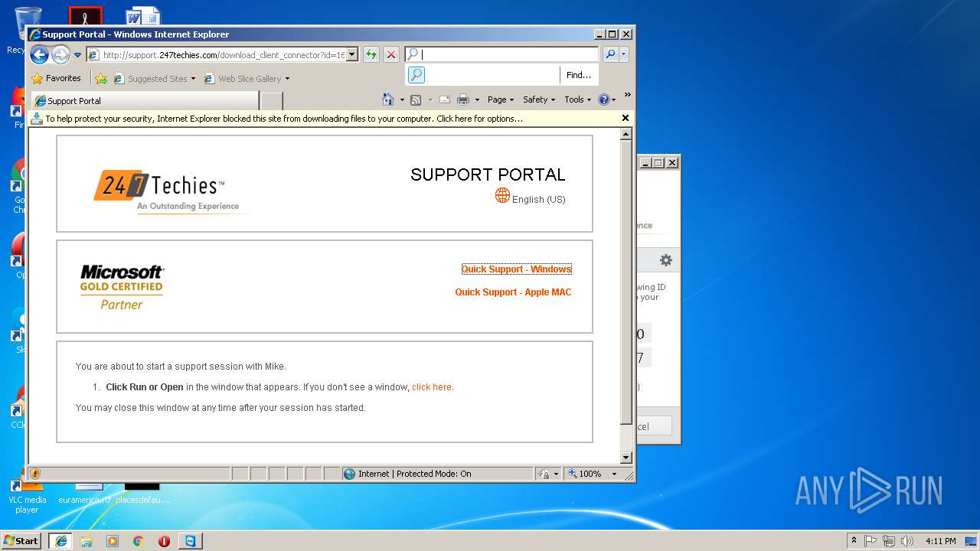Launch the Chrome taskbar icon
The height and width of the screenshot is (551, 980).
click(x=139, y=540)
